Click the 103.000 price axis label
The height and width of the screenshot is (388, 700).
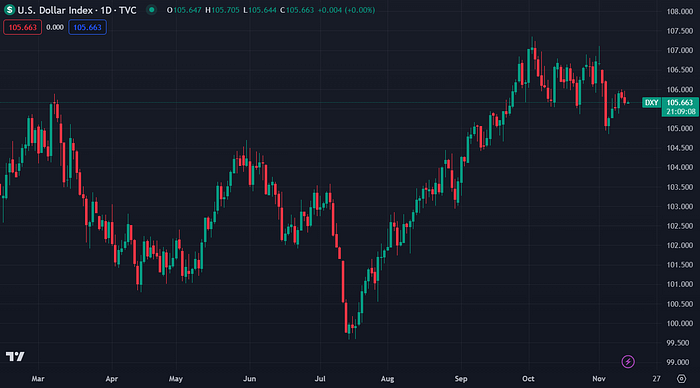pyautogui.click(x=679, y=207)
